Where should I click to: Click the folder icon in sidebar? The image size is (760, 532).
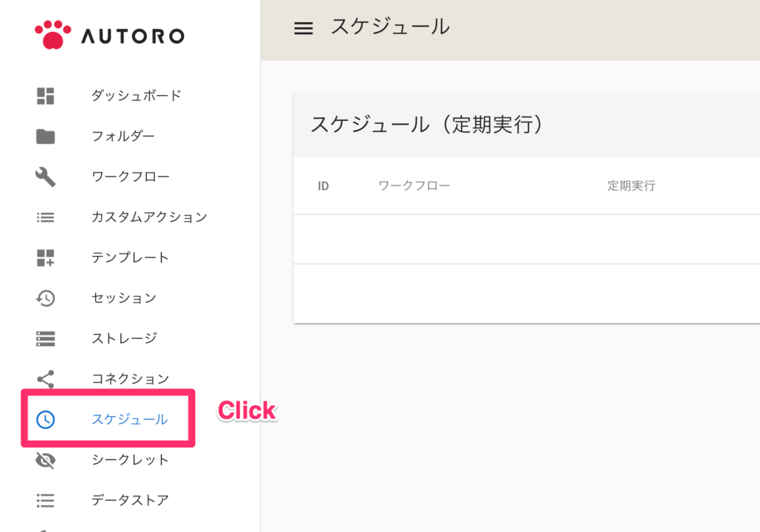pyautogui.click(x=45, y=137)
